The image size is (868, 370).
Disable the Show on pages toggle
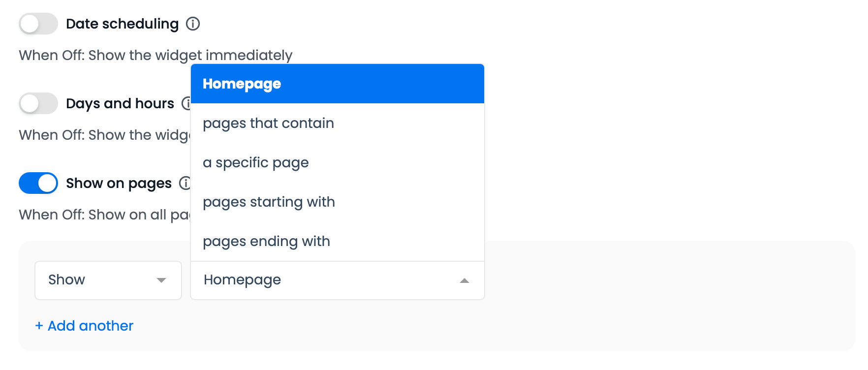click(38, 183)
